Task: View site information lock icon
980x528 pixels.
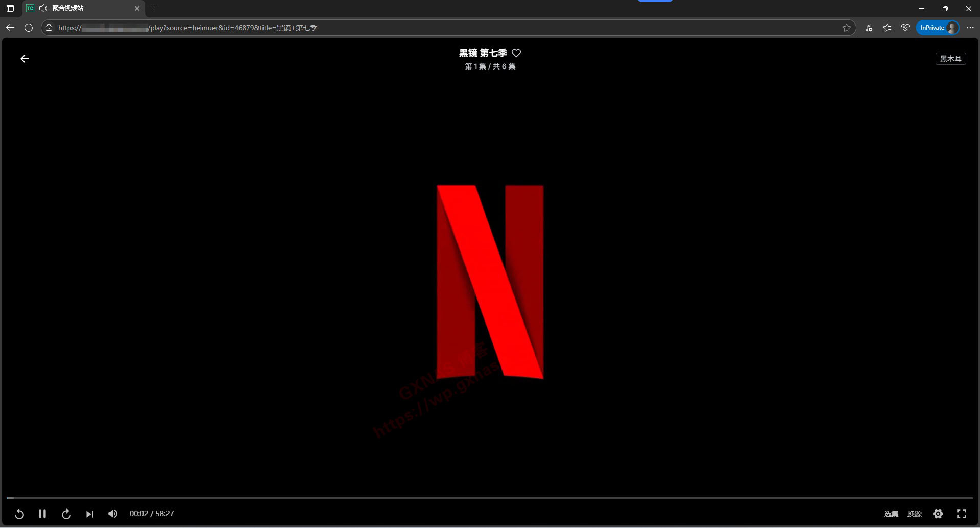Action: point(49,28)
